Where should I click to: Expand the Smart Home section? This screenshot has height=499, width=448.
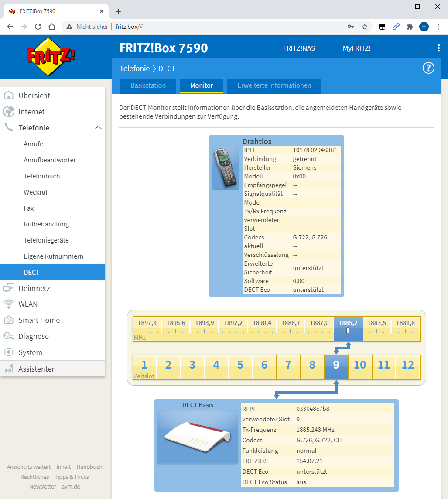tap(39, 320)
